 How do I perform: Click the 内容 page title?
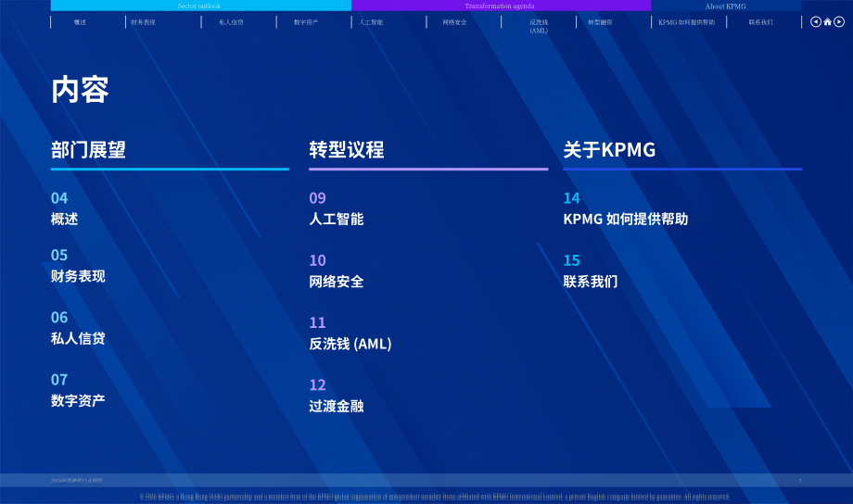[x=80, y=90]
